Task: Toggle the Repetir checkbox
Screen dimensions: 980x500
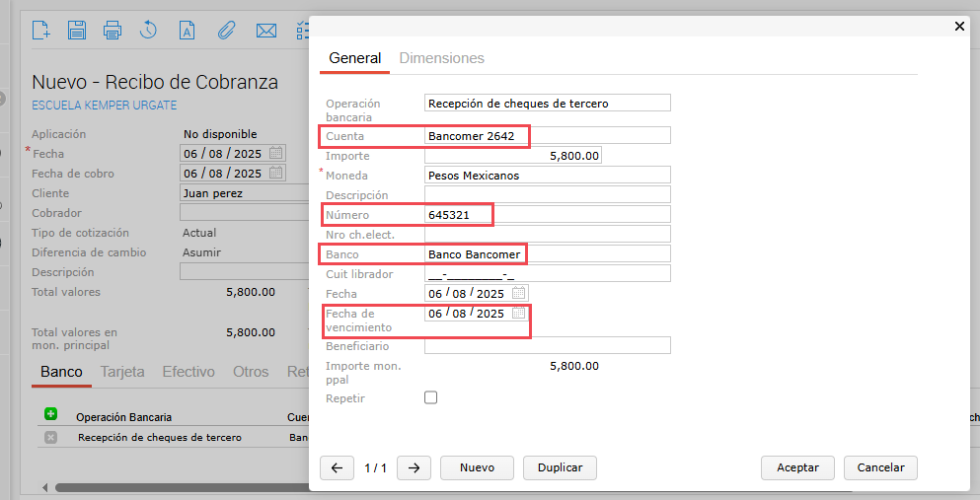Action: tap(430, 397)
